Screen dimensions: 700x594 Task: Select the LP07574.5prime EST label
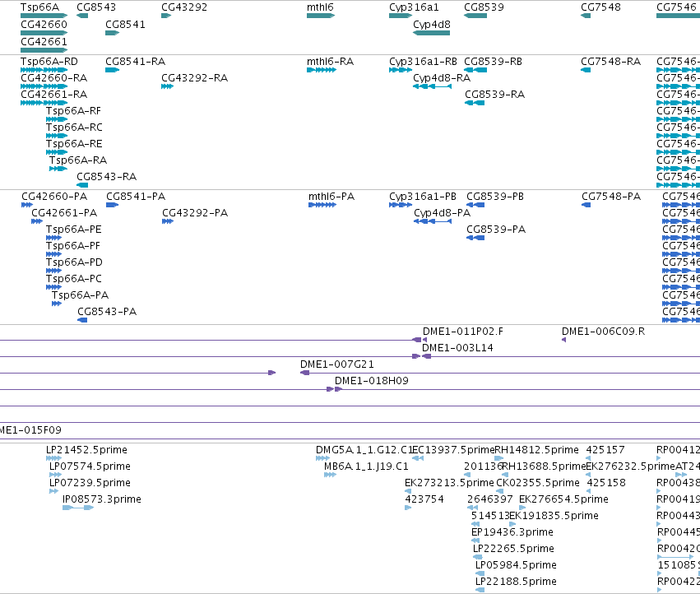(90, 466)
